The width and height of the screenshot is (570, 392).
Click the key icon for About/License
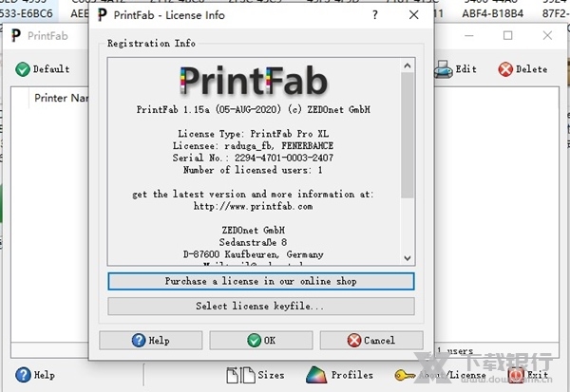click(x=405, y=375)
